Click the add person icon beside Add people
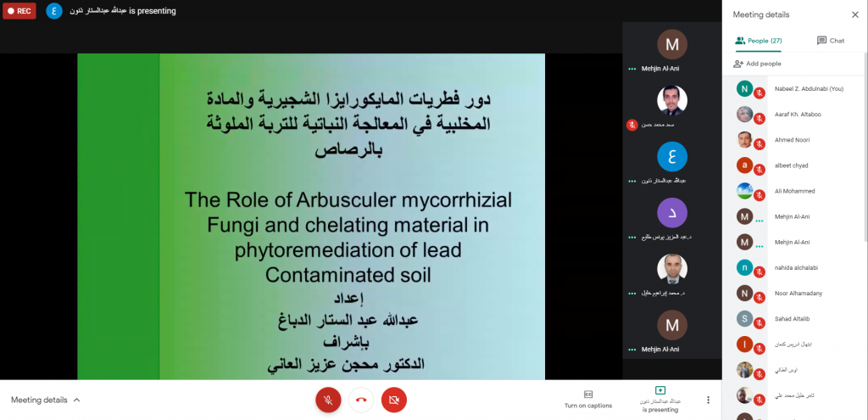This screenshot has width=868, height=420. 738,64
